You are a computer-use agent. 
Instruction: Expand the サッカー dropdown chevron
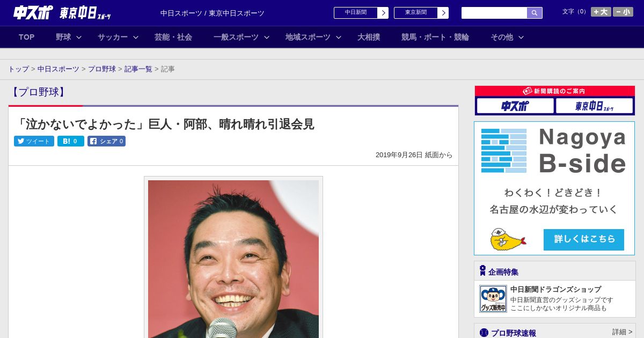(x=136, y=37)
